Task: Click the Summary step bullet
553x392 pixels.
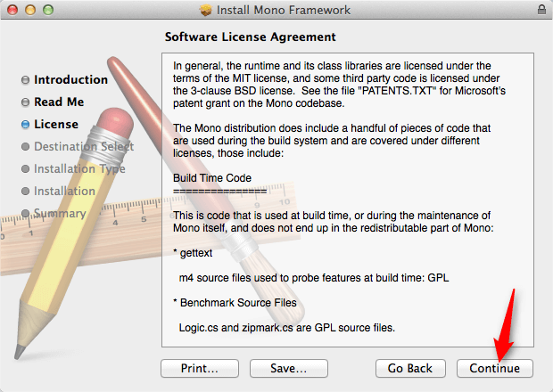Action: [25, 214]
